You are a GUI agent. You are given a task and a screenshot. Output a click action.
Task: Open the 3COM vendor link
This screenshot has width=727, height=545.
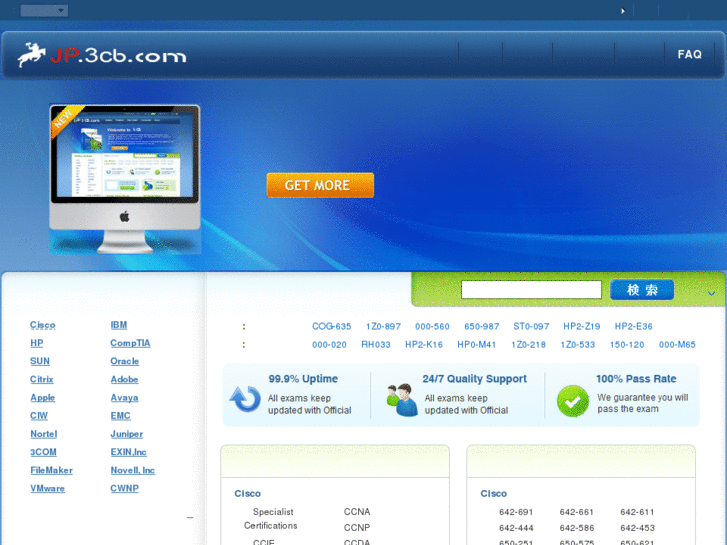coord(44,452)
